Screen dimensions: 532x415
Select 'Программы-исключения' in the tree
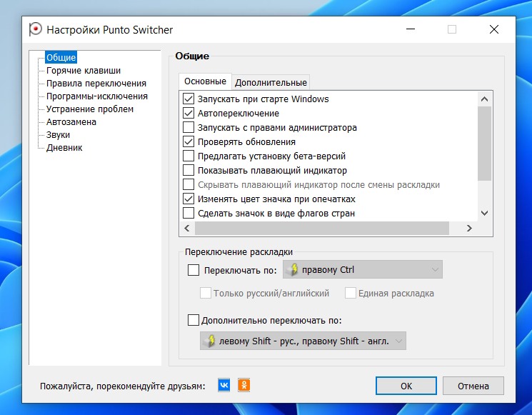(x=97, y=96)
